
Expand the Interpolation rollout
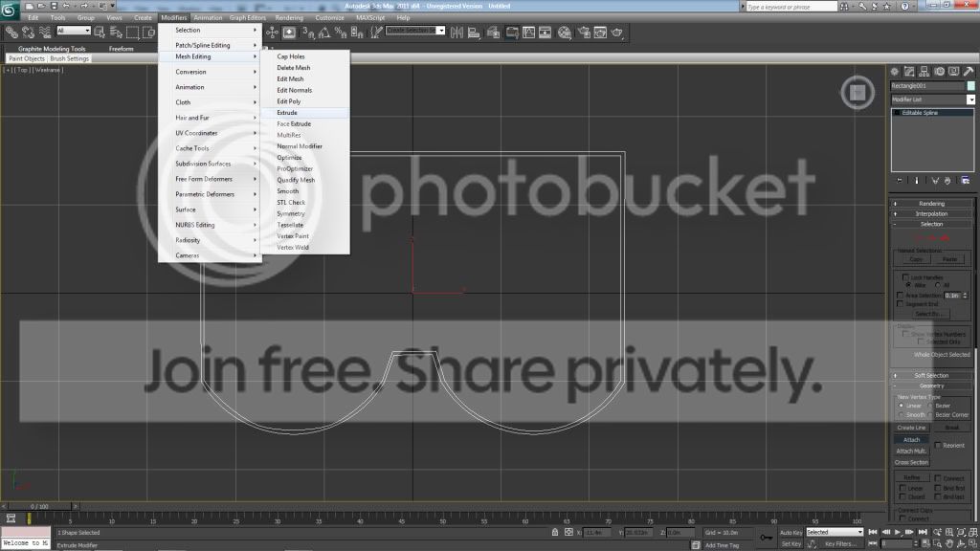931,213
